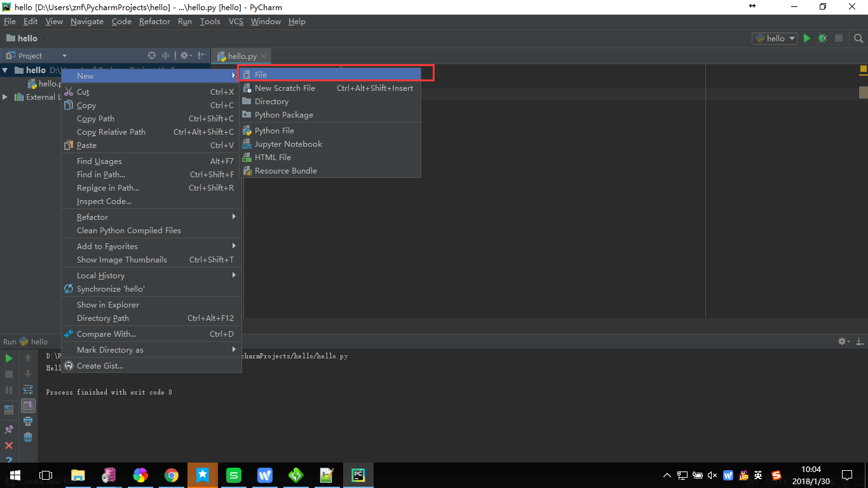This screenshot has height=488, width=868.
Task: Click the Run panel pause icon
Action: point(9,390)
